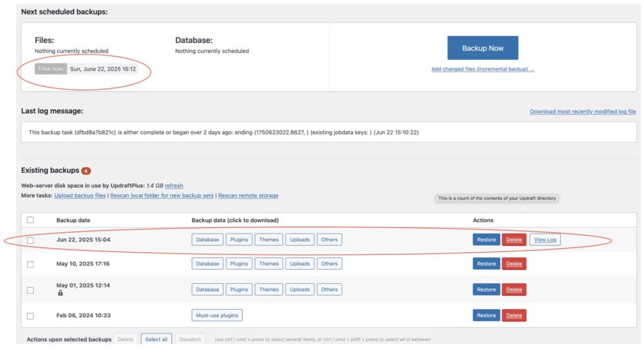Download Database from Jun 22, 2025 backup
The image size is (644, 353).
208,239
